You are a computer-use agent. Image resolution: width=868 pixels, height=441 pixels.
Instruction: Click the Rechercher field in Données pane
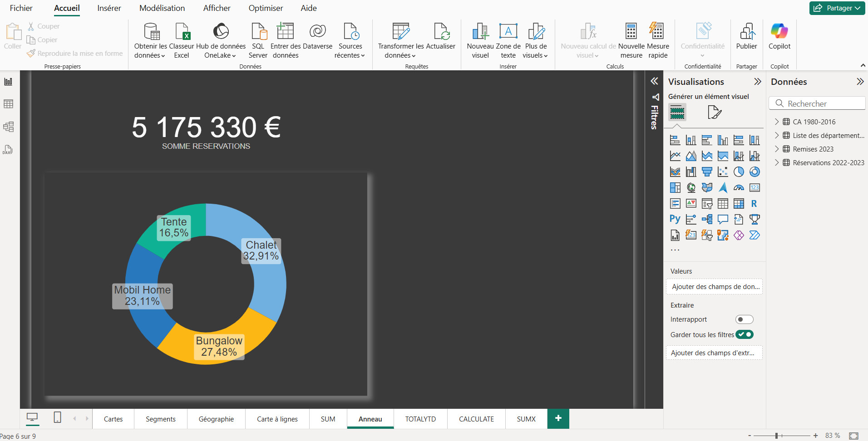817,103
